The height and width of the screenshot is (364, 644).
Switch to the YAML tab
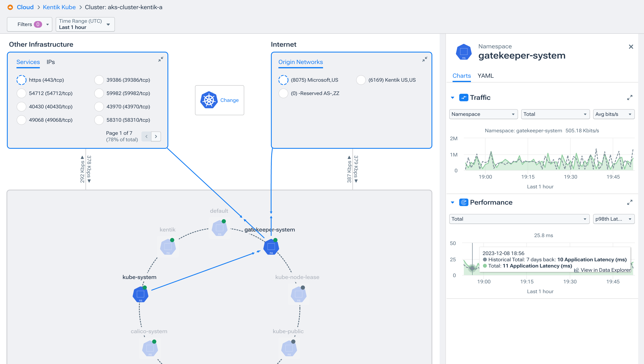(485, 75)
